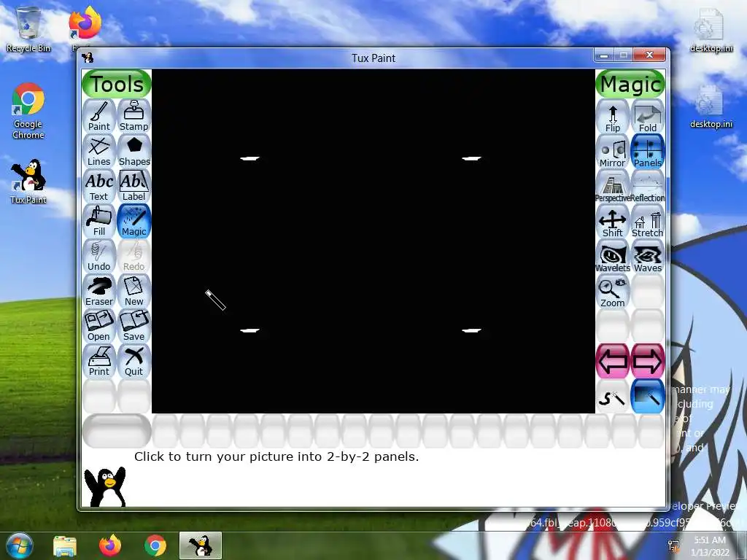Apply the Flip magic effect
The height and width of the screenshot is (560, 747).
click(613, 117)
